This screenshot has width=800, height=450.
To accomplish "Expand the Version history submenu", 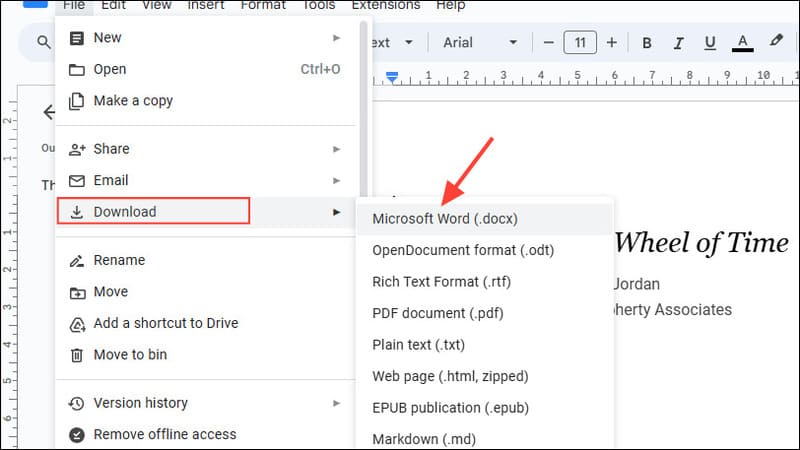I will pos(205,403).
